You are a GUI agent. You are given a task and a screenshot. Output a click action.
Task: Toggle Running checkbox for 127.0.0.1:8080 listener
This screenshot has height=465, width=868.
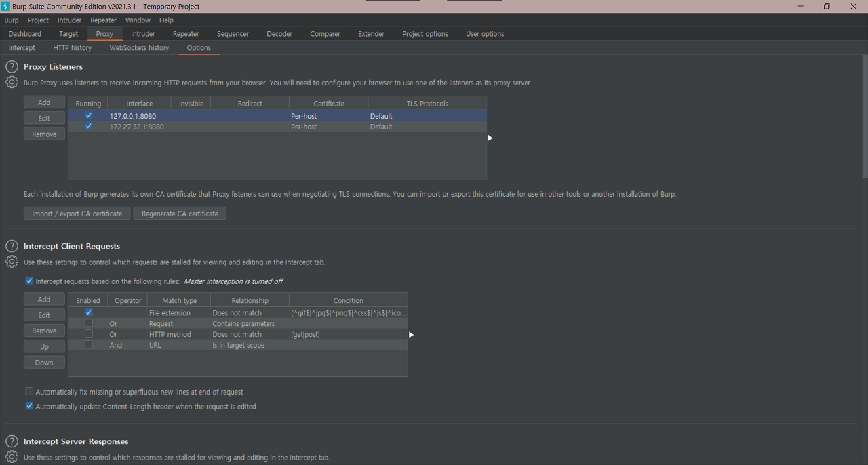(x=89, y=115)
